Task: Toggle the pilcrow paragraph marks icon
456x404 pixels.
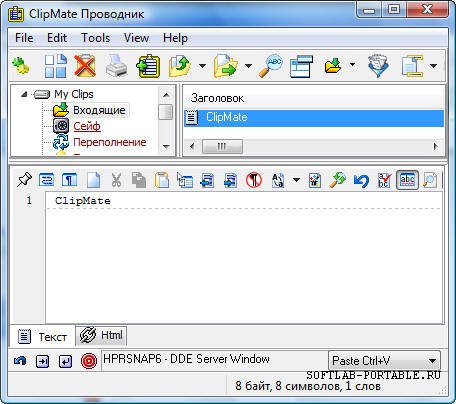Action: coord(70,180)
